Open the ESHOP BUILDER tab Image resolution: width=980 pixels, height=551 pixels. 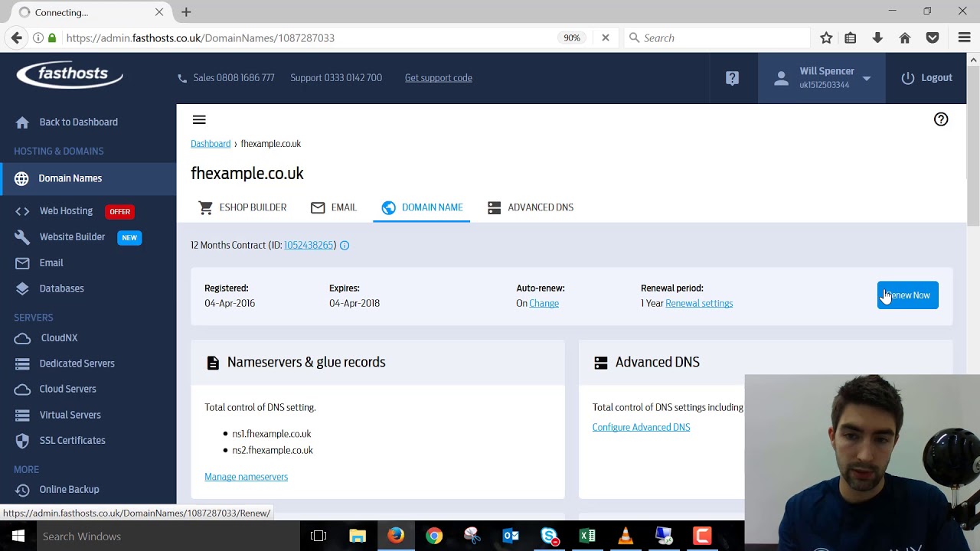point(242,207)
